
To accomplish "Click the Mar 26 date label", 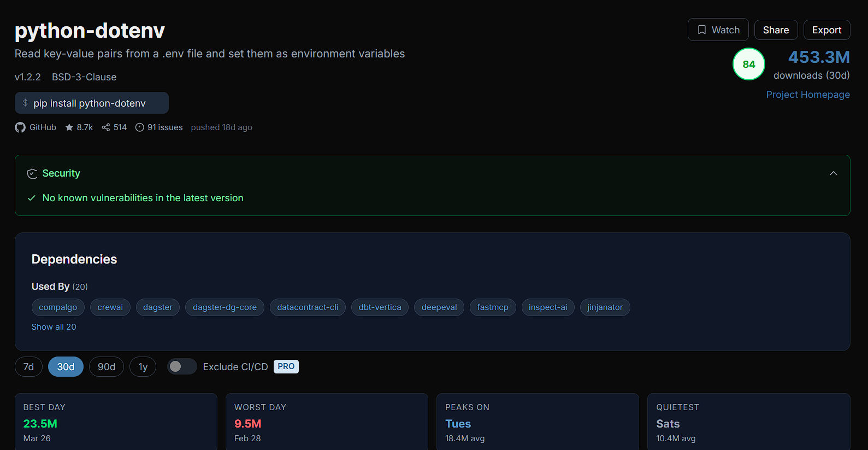I will 37,439.
